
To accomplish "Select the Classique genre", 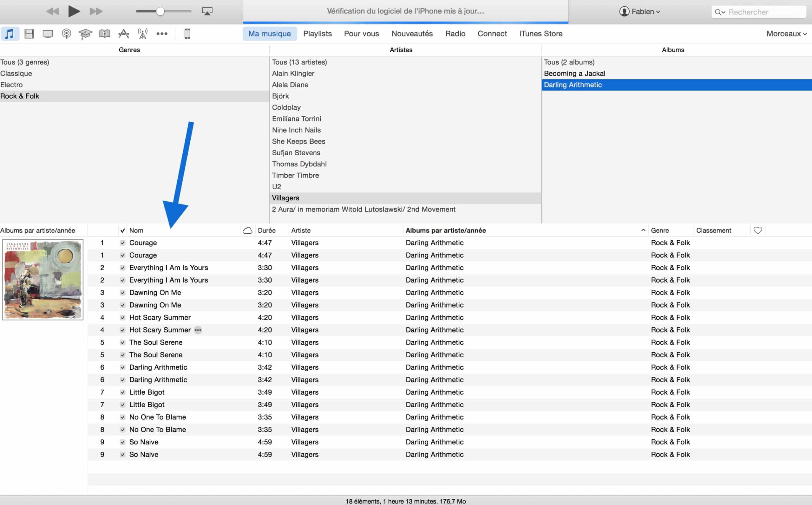I will [135, 74].
